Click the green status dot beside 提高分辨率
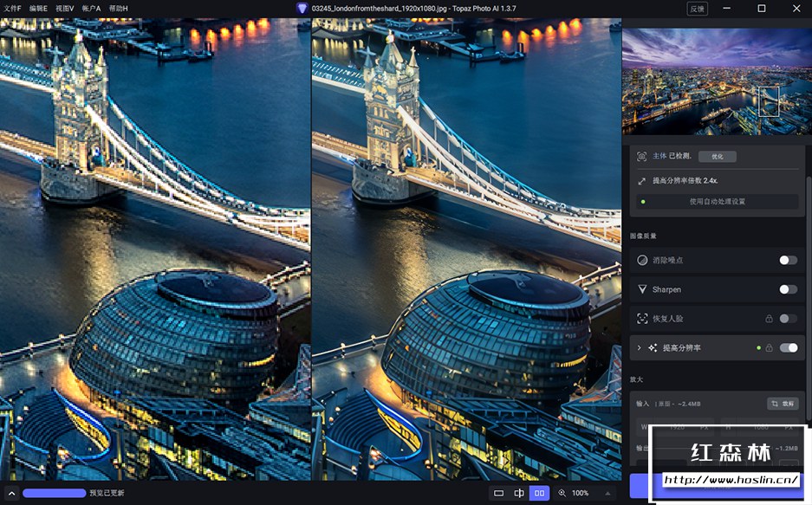 (x=758, y=347)
